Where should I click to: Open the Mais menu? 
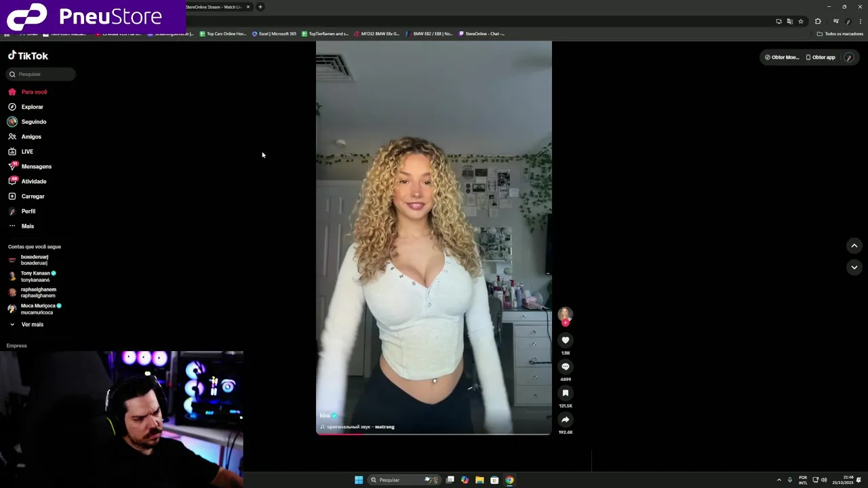pos(21,226)
